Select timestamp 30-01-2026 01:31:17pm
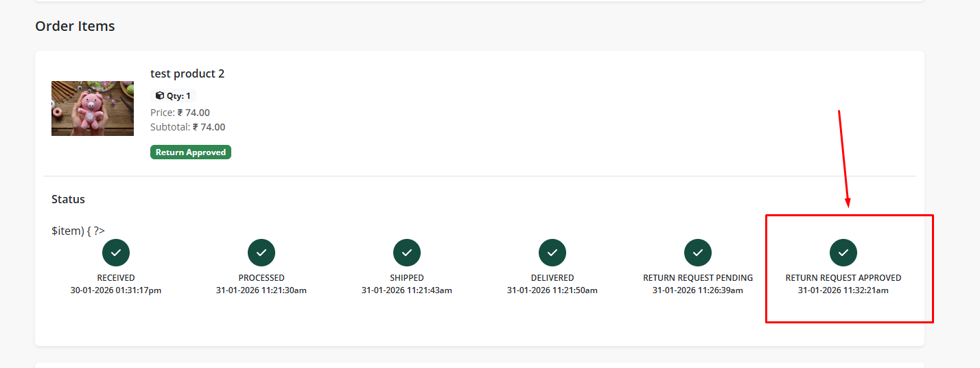 [x=116, y=290]
